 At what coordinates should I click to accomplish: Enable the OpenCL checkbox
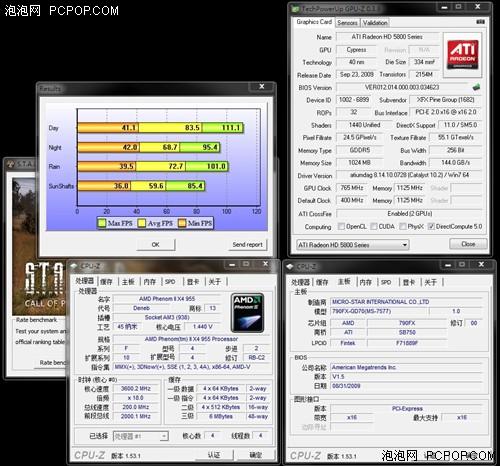click(341, 226)
